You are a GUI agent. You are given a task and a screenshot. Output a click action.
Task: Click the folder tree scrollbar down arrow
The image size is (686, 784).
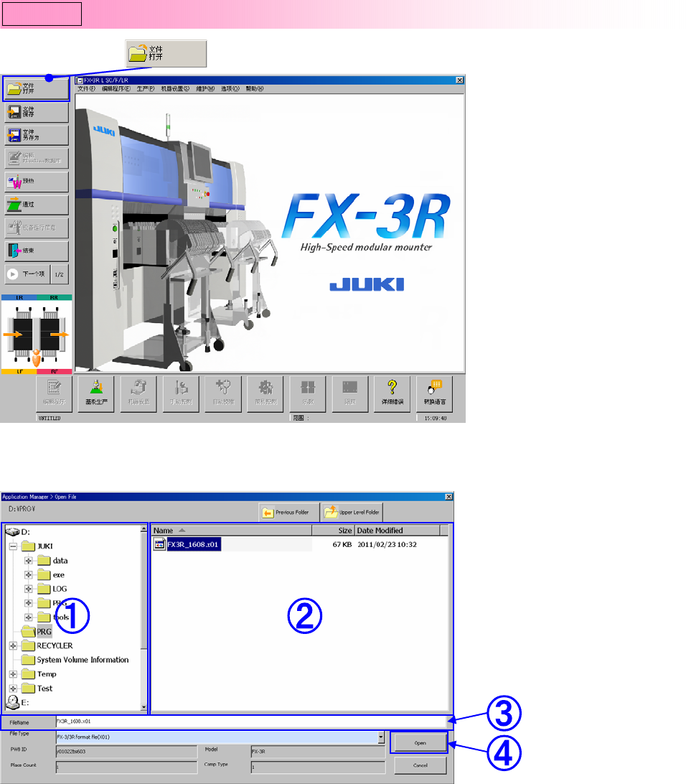pos(144,707)
